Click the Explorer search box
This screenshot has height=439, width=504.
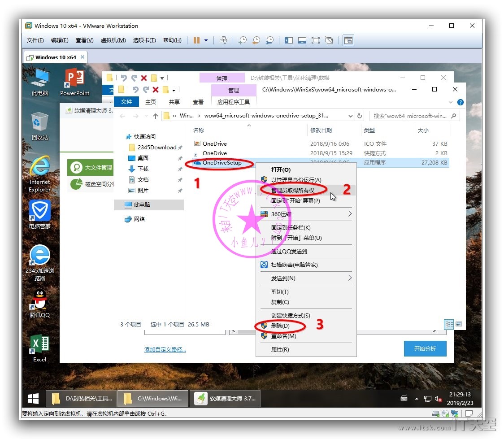414,116
